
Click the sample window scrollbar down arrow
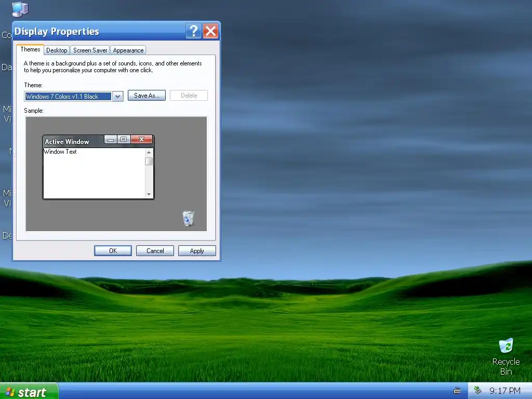(149, 194)
